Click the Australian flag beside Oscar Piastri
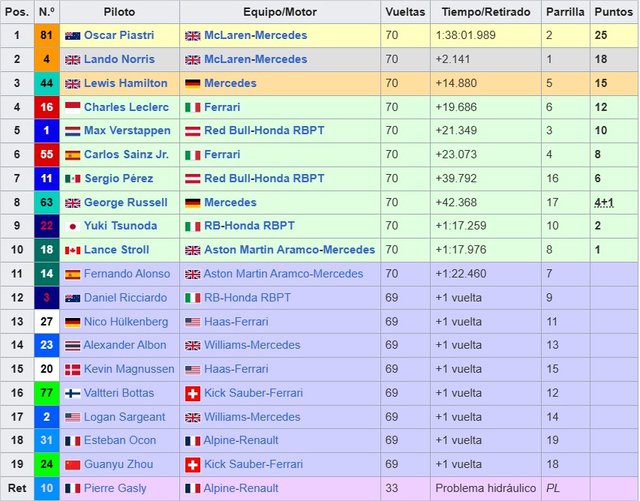This screenshot has height=501, width=640. tap(73, 36)
